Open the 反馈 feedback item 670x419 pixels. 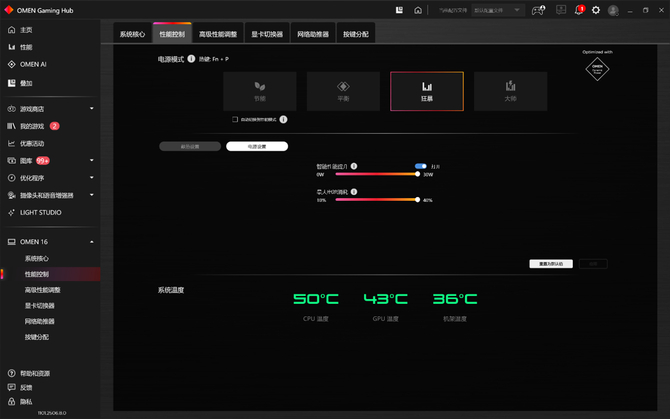coord(26,387)
